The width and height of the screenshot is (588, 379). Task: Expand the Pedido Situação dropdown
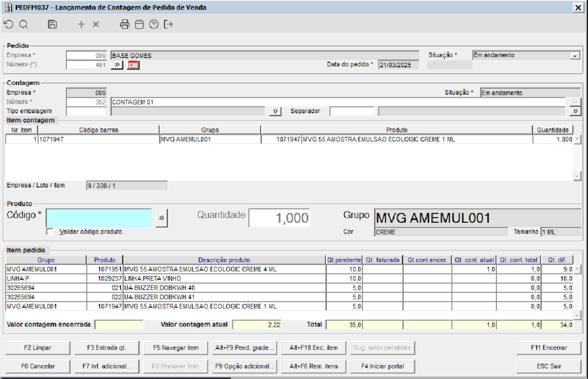pyautogui.click(x=575, y=56)
